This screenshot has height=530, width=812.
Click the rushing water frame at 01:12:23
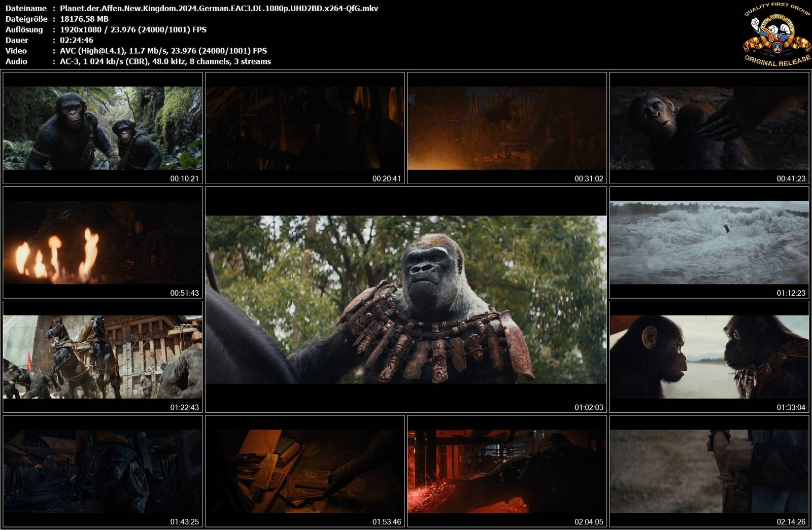point(709,242)
